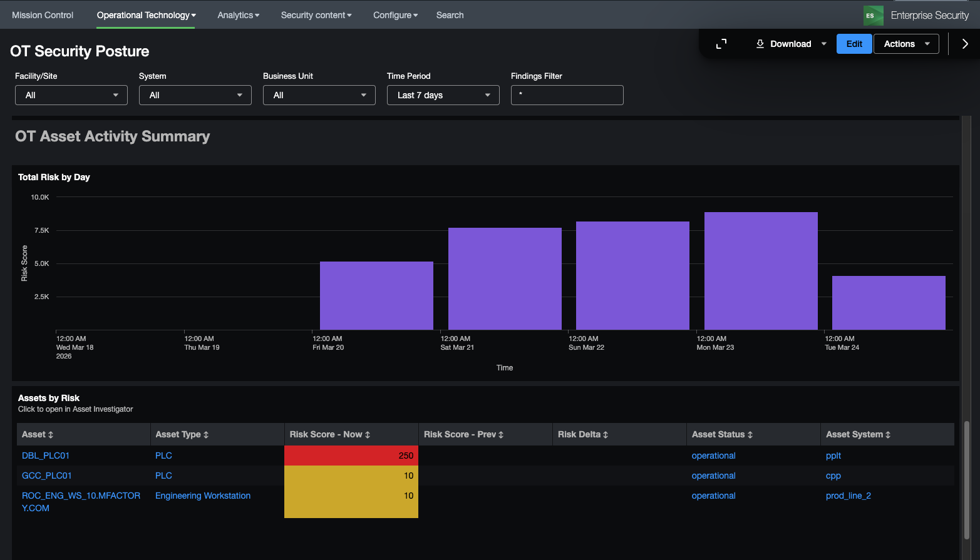
Task: Open the Facility/Site dropdown
Action: [x=71, y=95]
